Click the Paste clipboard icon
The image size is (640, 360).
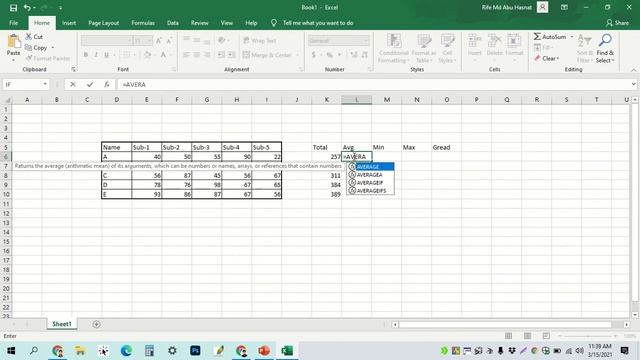[x=13, y=41]
